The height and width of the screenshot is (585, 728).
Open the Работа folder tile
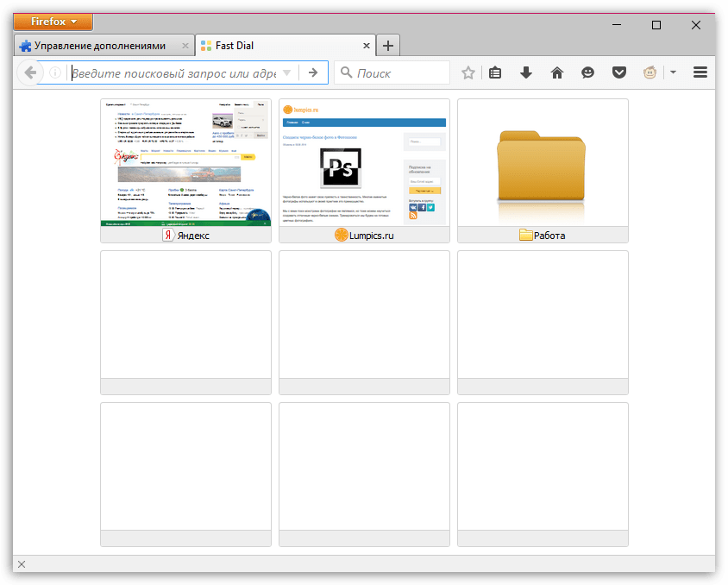[x=543, y=163]
